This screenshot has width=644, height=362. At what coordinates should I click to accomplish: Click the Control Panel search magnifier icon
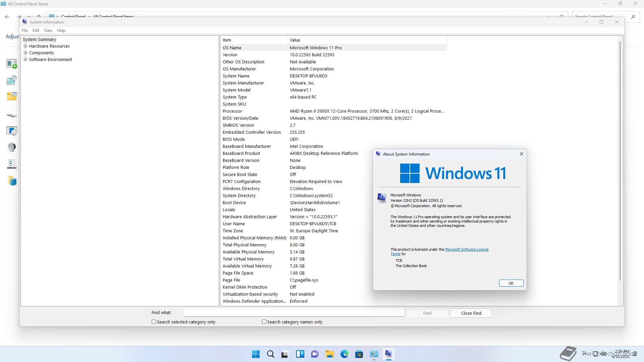pyautogui.click(x=633, y=16)
